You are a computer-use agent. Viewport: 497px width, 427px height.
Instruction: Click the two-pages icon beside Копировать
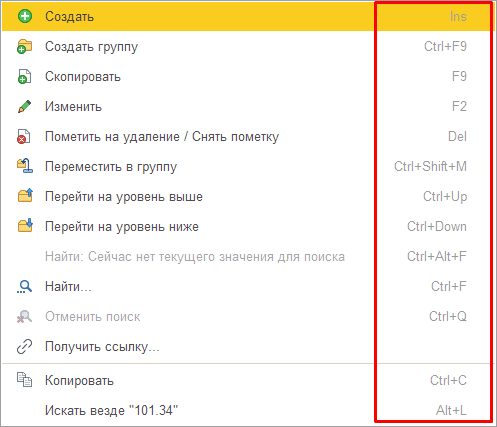(x=25, y=380)
